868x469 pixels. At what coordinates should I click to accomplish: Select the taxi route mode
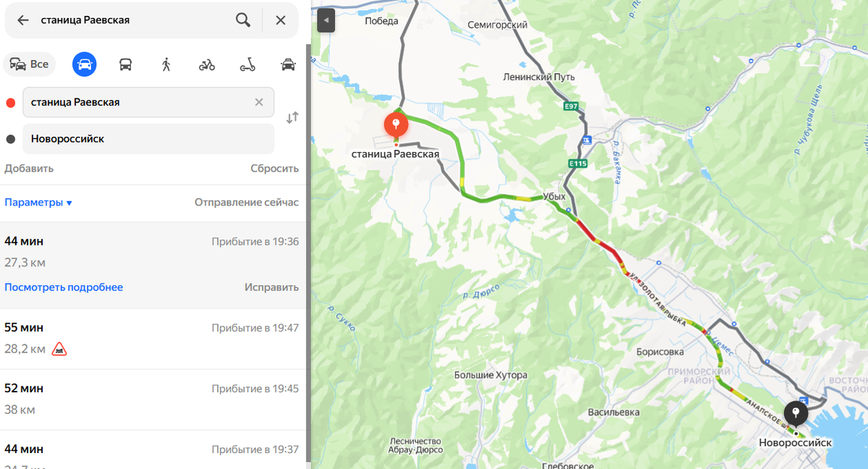[x=288, y=64]
